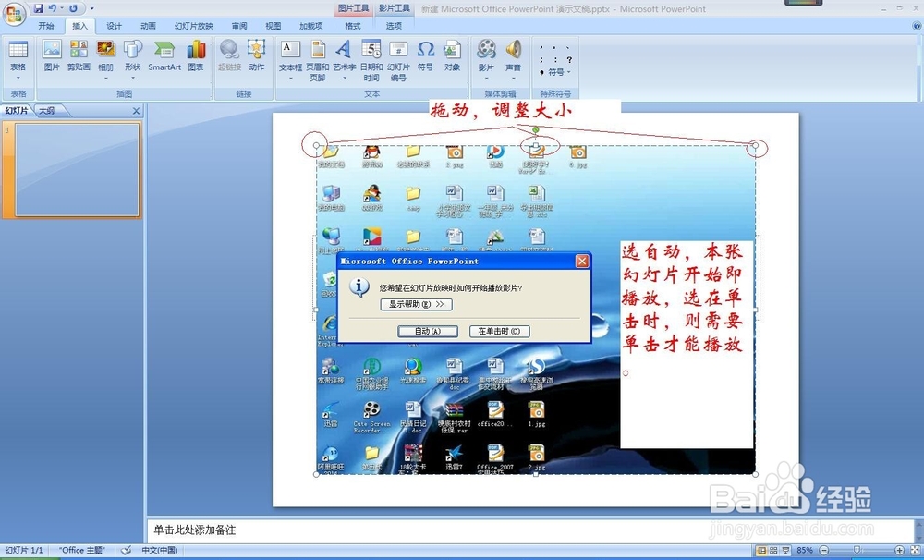Switch to the 审阅 ribbon tab
Viewport: 924px width, 560px height.
click(239, 26)
